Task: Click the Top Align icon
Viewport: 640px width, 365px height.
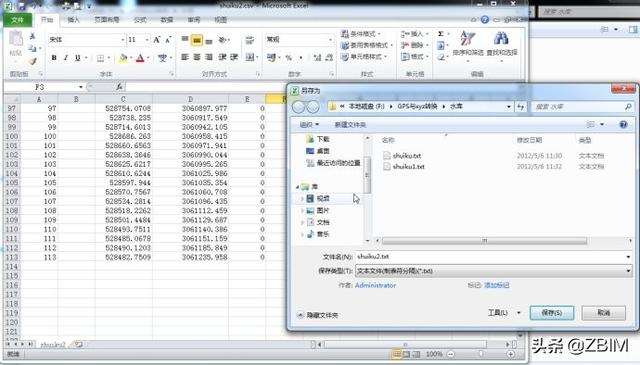Action: tap(185, 40)
